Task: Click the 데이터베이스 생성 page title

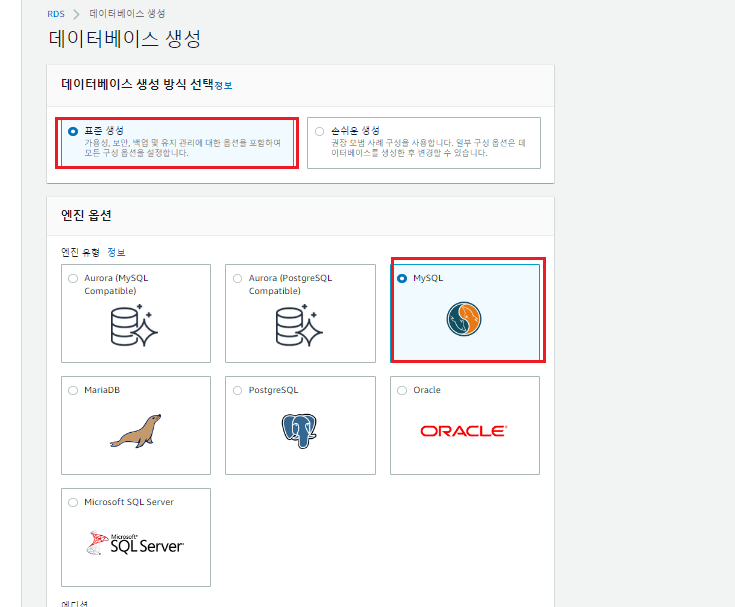Action: [125, 38]
